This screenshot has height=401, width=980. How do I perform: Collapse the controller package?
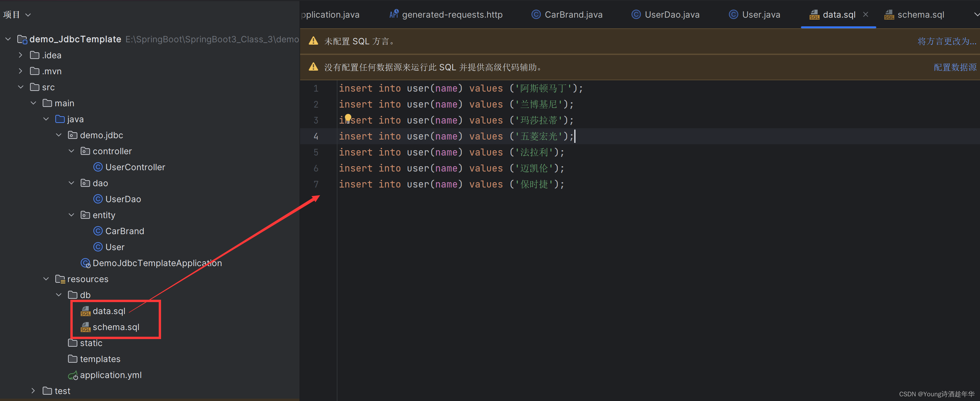coord(71,151)
